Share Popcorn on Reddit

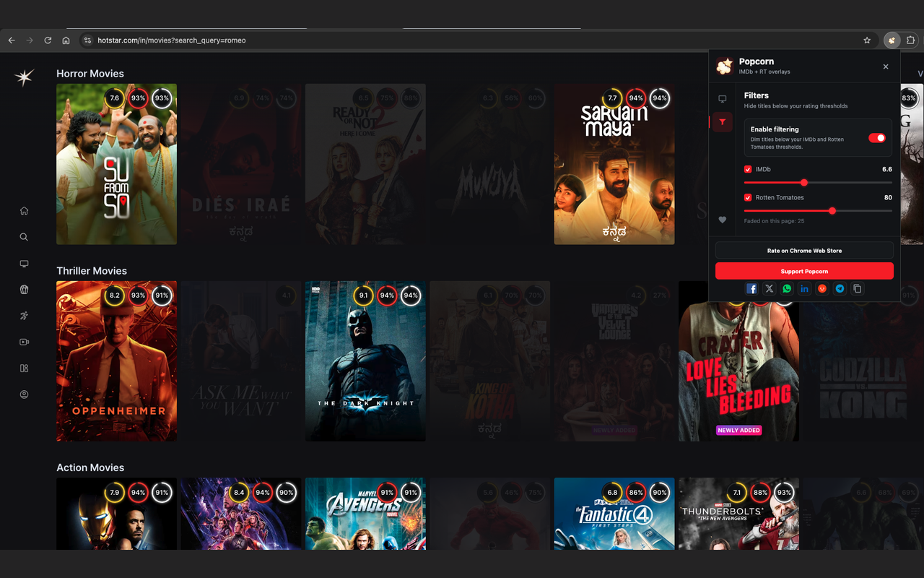(x=822, y=288)
